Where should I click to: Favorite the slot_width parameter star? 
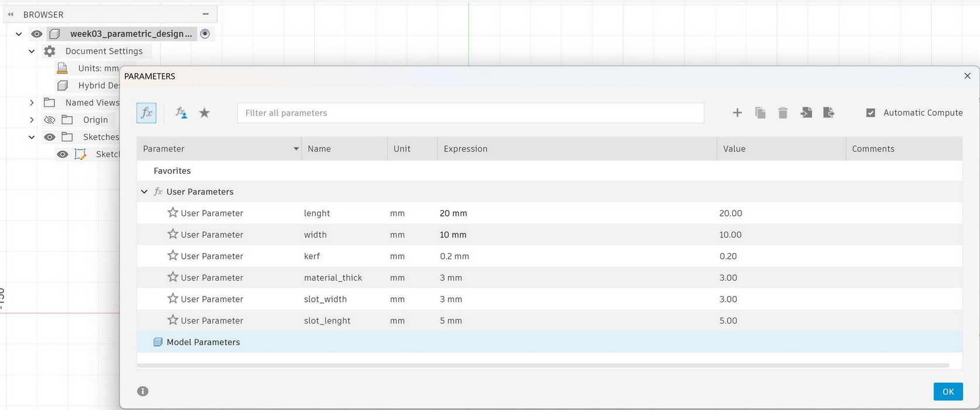[172, 298]
